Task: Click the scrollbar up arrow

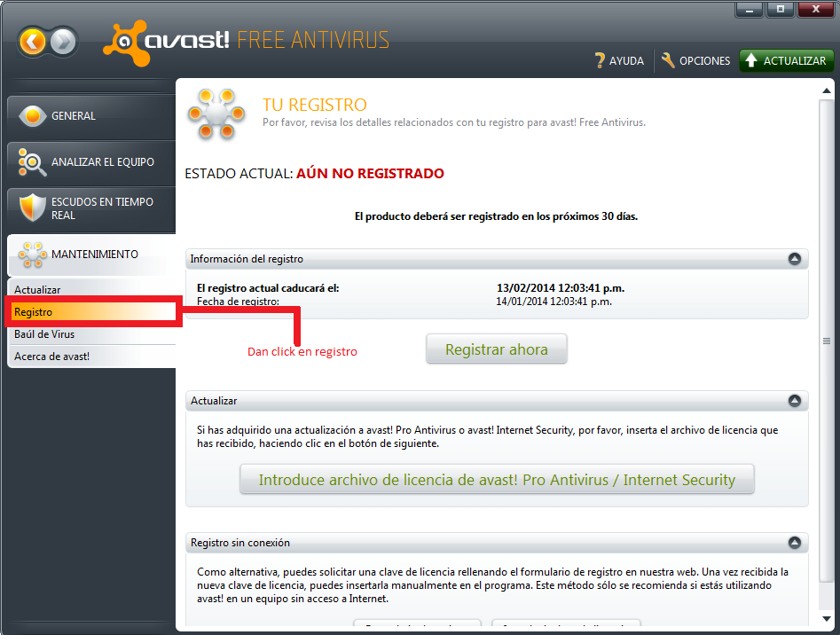Action: point(827,91)
